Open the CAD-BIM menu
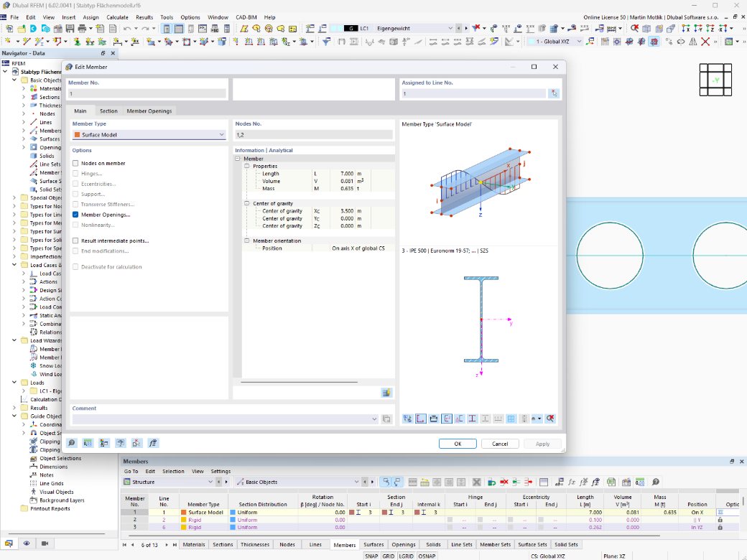The image size is (747, 560). pos(246,17)
